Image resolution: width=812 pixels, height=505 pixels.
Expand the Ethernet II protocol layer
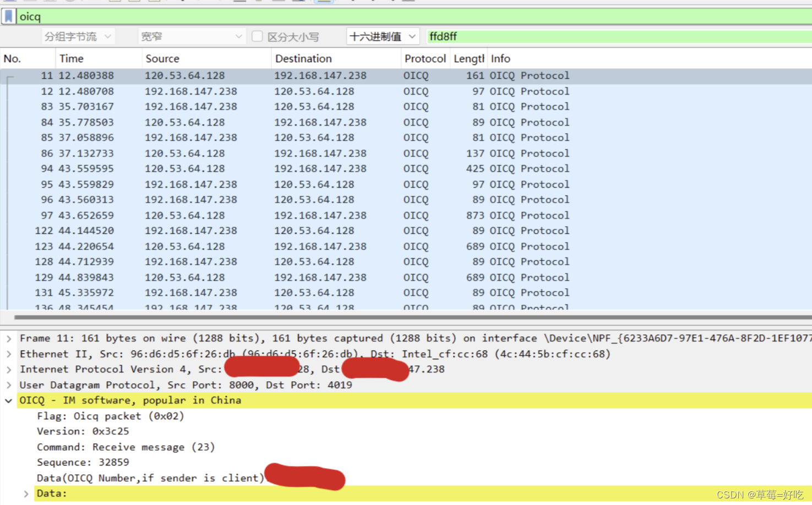point(8,354)
